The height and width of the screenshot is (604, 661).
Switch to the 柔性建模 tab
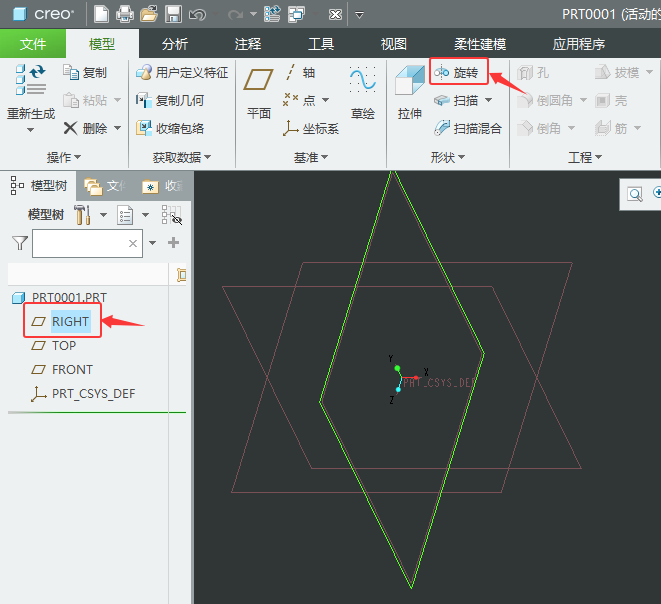(480, 44)
